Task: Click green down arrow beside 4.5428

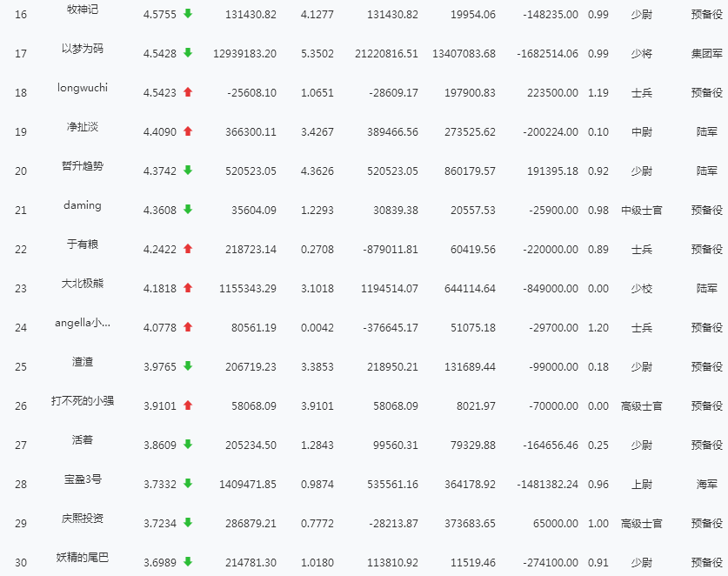Action: click(188, 53)
